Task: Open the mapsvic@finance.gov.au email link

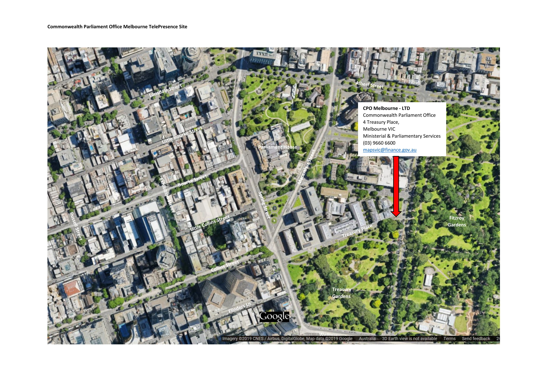Action: point(389,150)
